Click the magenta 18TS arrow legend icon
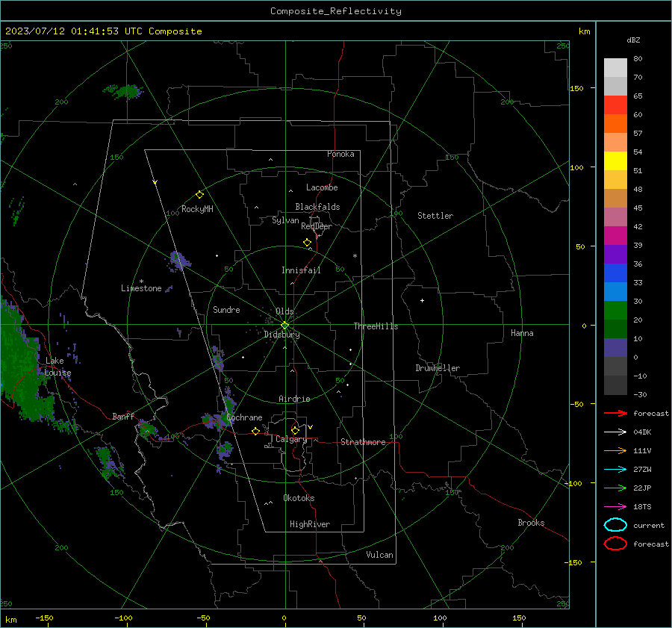The width and height of the screenshot is (672, 628). (x=615, y=507)
